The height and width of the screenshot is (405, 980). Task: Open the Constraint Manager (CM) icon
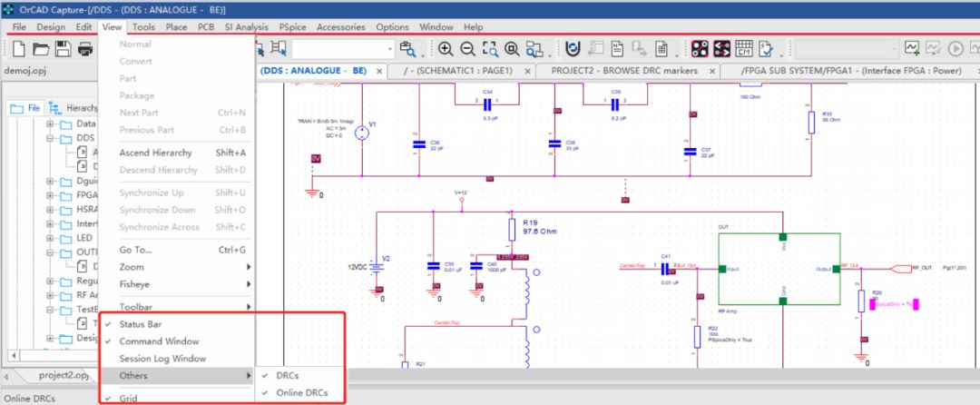click(x=744, y=49)
